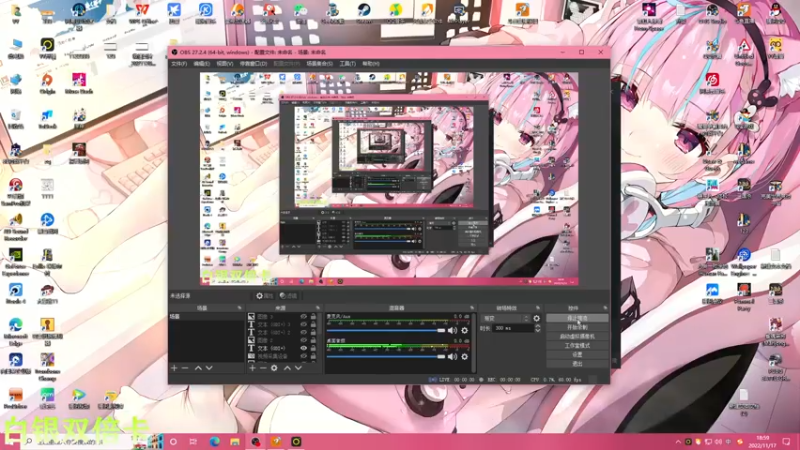Viewport: 800px width, 450px height.
Task: Click the OBS preview canvas
Action: coord(389,179)
